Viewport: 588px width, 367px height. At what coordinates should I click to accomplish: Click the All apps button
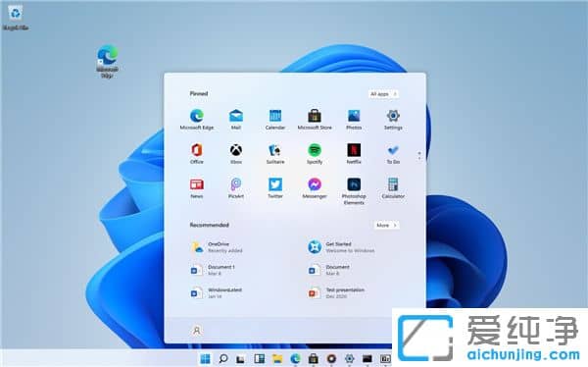coord(383,94)
